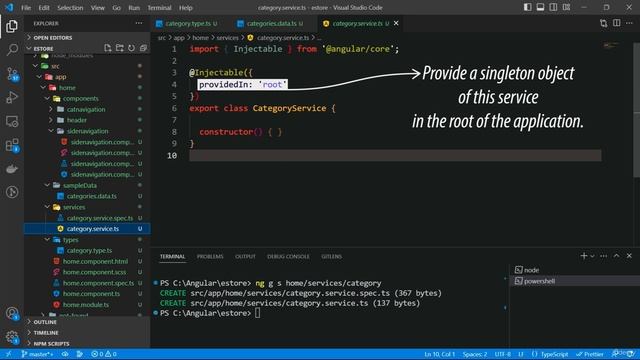Image resolution: width=640 pixels, height=360 pixels.
Task: Open the File menu
Action: (x=26, y=7)
